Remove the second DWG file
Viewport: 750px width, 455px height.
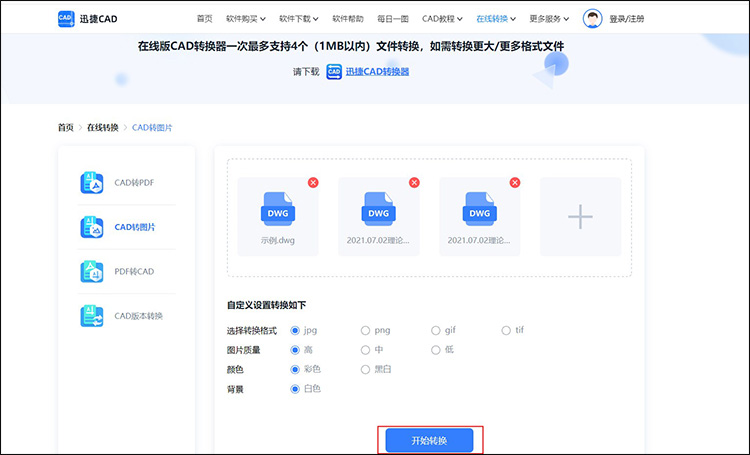click(x=414, y=182)
